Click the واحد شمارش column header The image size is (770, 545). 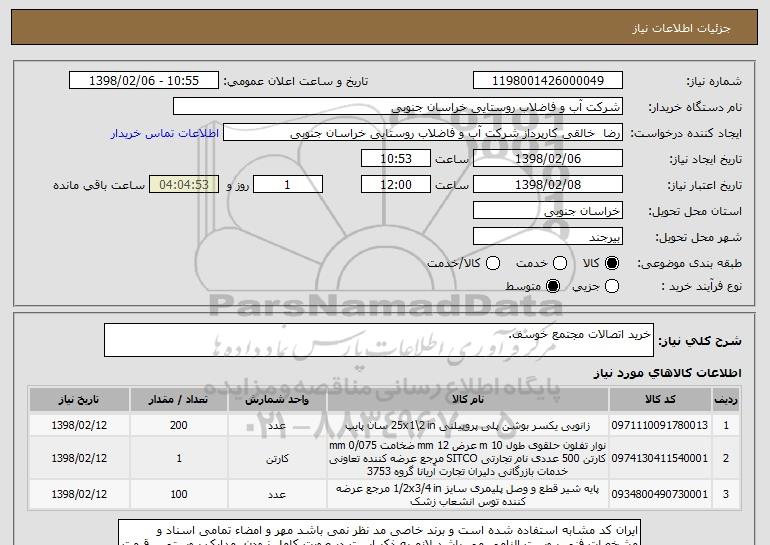coord(277,400)
